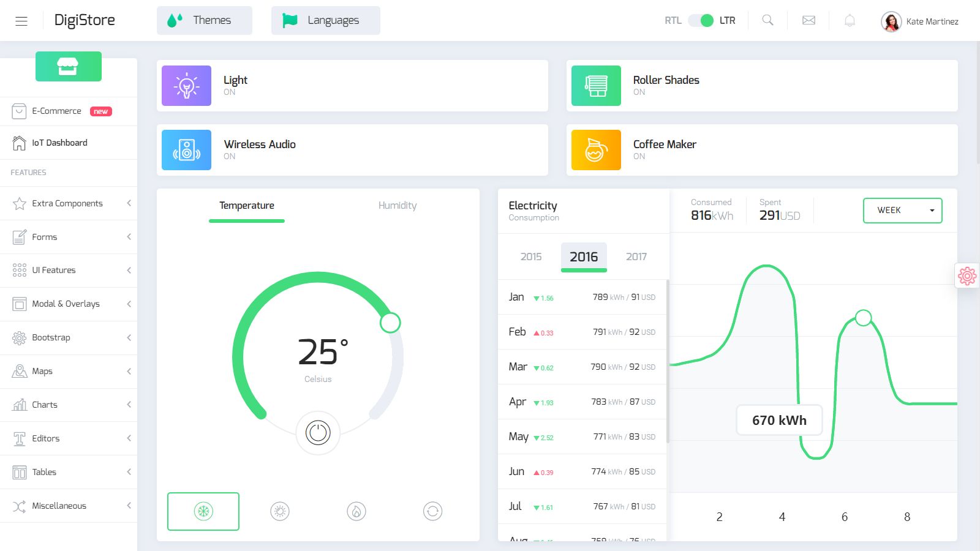The height and width of the screenshot is (551, 980).
Task: Click the UI Features grid icon
Action: (20, 270)
